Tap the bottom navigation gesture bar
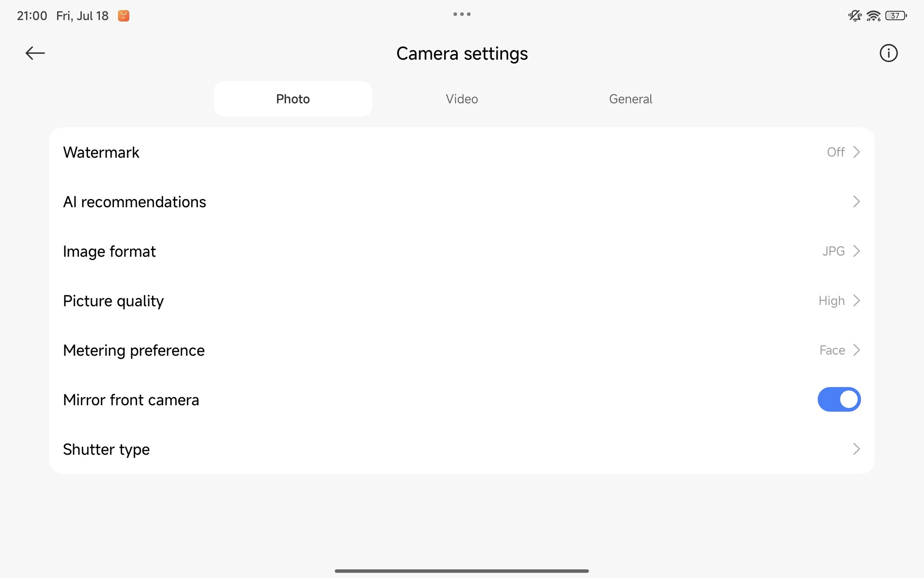The image size is (924, 578). (462, 571)
